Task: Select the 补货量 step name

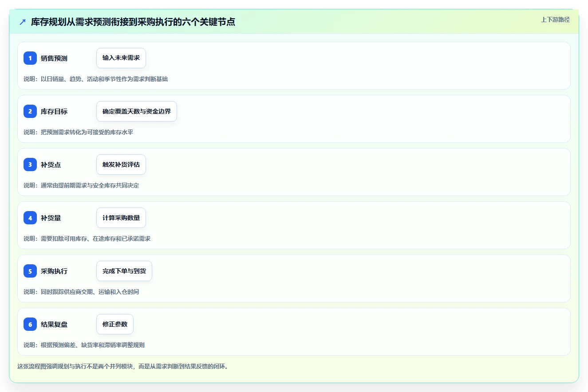Action: pyautogui.click(x=51, y=218)
